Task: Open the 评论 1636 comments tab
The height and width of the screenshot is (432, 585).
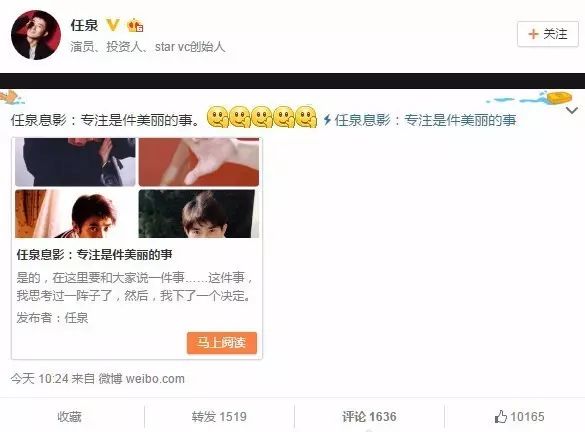Action: pyautogui.click(x=369, y=417)
